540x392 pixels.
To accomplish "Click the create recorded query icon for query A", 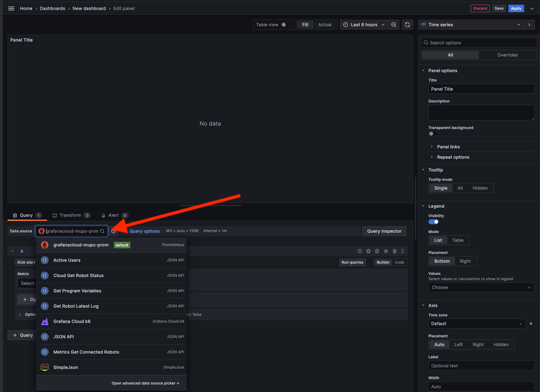I will pos(368,251).
